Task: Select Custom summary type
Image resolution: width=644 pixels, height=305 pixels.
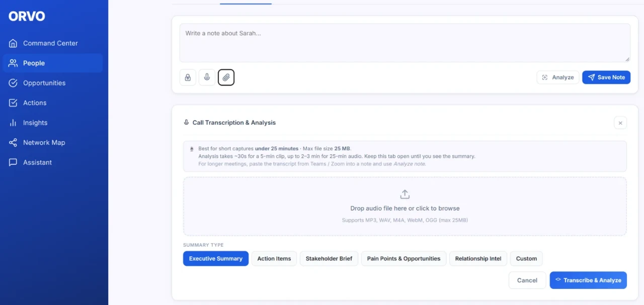Action: coord(526,259)
